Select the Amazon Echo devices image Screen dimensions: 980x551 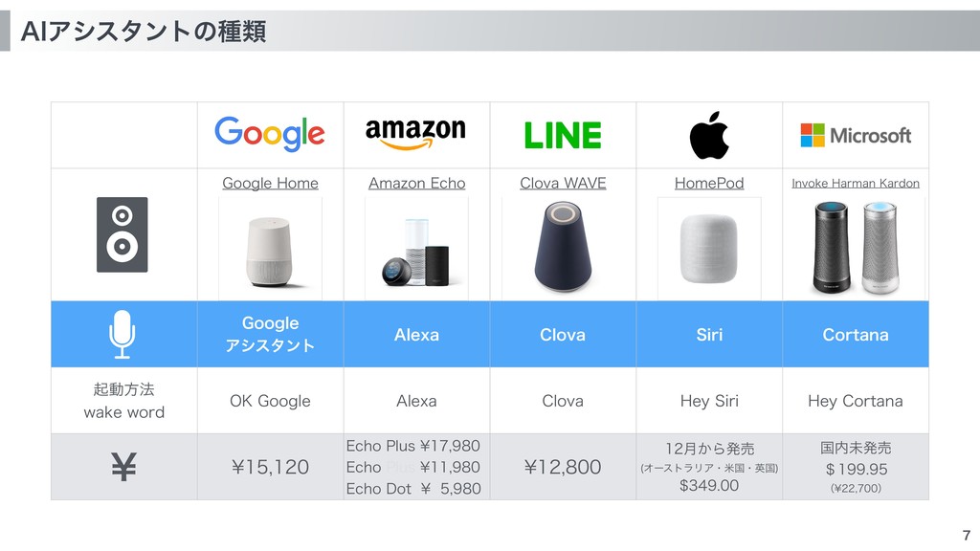coord(417,249)
